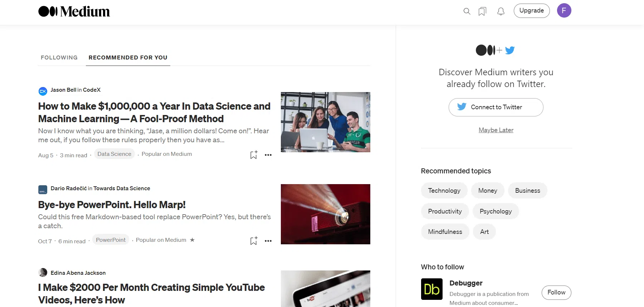Image resolution: width=644 pixels, height=307 pixels.
Task: Open more options for Marp article
Action: point(268,241)
